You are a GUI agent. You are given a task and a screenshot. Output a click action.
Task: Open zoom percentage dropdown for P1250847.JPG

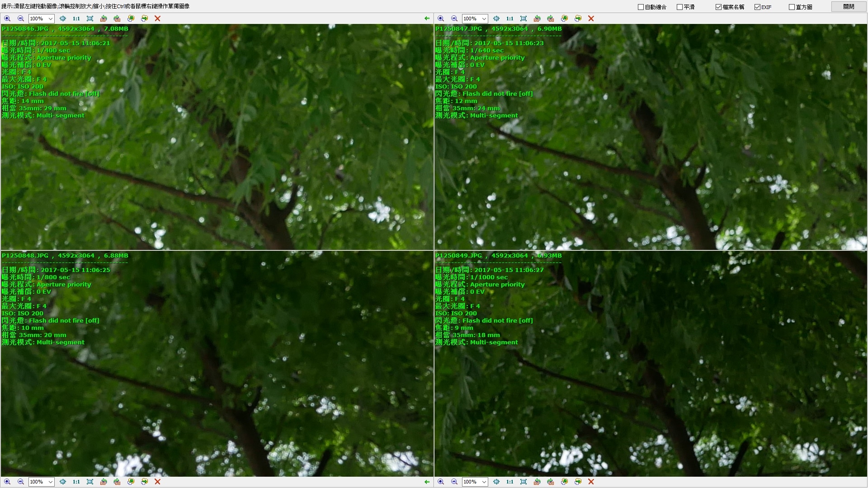pyautogui.click(x=484, y=19)
